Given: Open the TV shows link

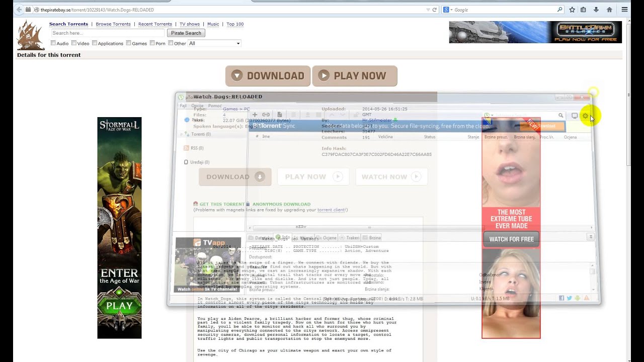Looking at the screenshot, I should pos(190,24).
